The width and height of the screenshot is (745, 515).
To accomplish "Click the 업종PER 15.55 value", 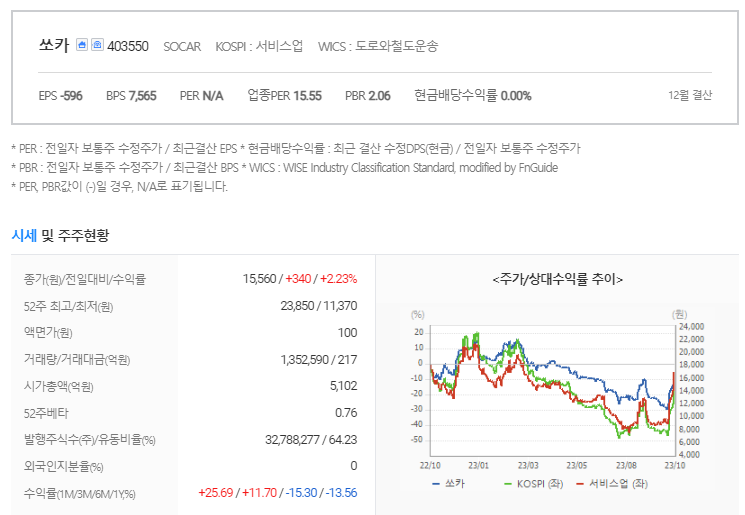I will [x=284, y=95].
